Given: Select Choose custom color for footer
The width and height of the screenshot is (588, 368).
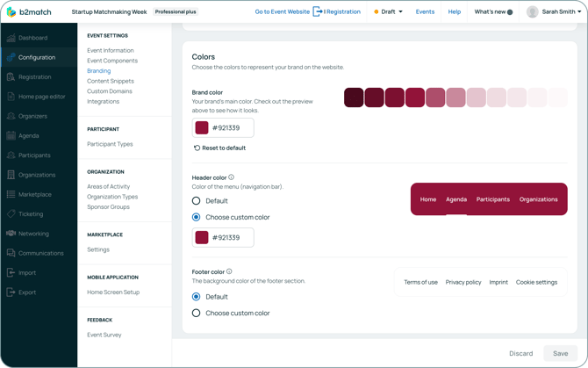Looking at the screenshot, I should click(196, 313).
